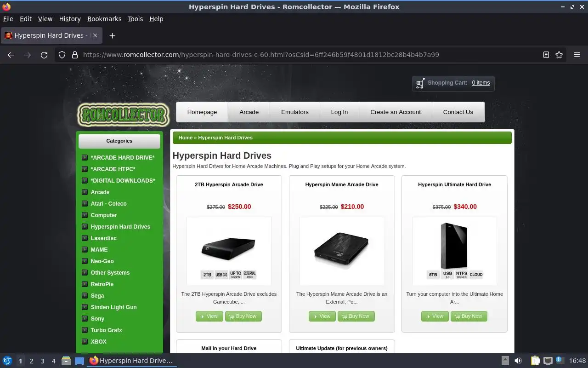Bookmark this page with the star icon
This screenshot has width=588, height=368.
559,55
